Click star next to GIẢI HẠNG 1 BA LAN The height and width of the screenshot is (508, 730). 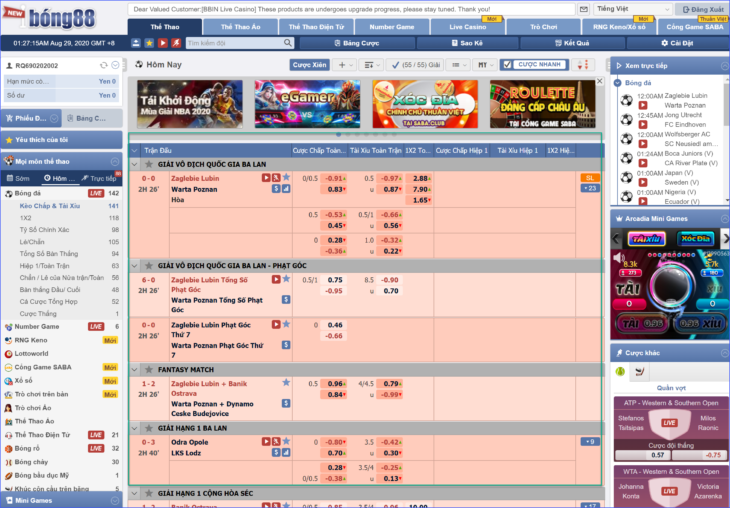click(149, 428)
